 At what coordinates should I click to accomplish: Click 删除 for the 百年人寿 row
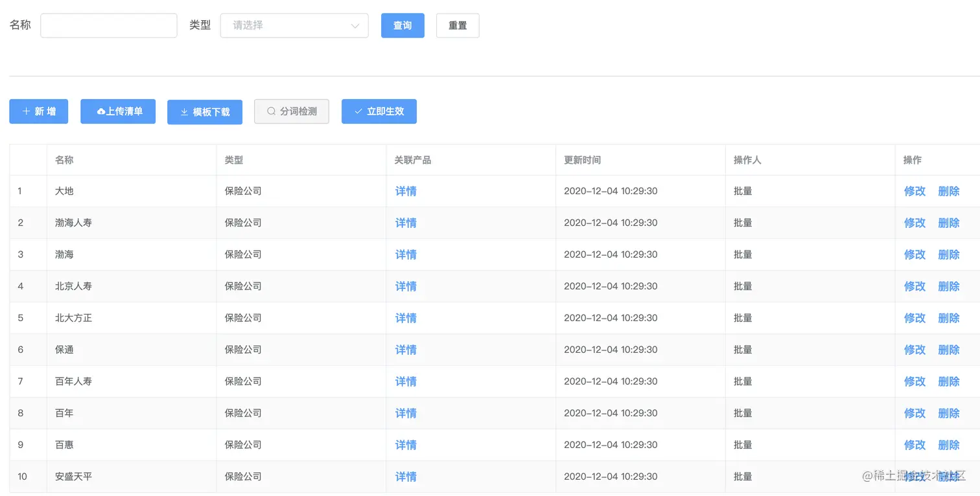pyautogui.click(x=949, y=381)
